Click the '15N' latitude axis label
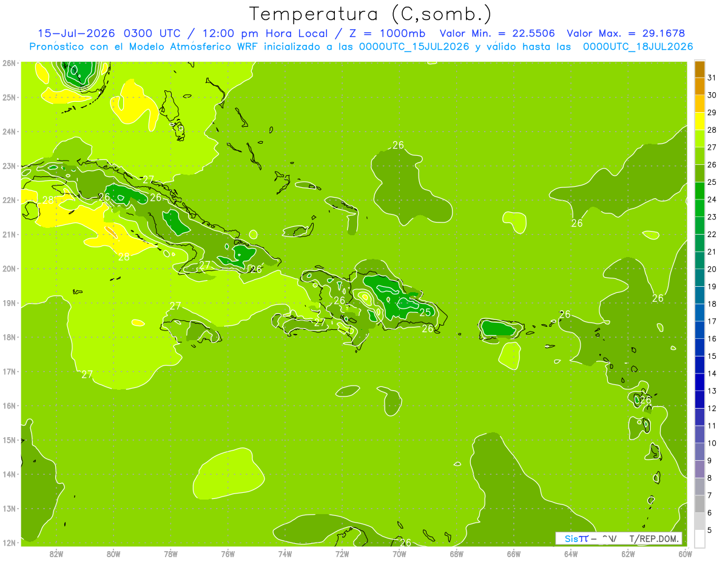Image resolution: width=728 pixels, height=562 pixels. click(x=9, y=440)
